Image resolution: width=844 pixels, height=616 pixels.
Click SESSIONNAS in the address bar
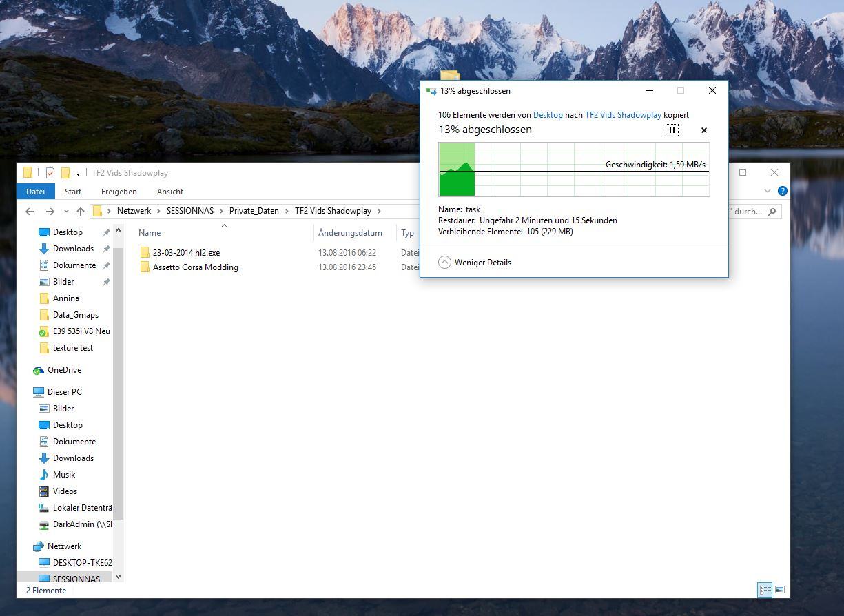click(190, 211)
